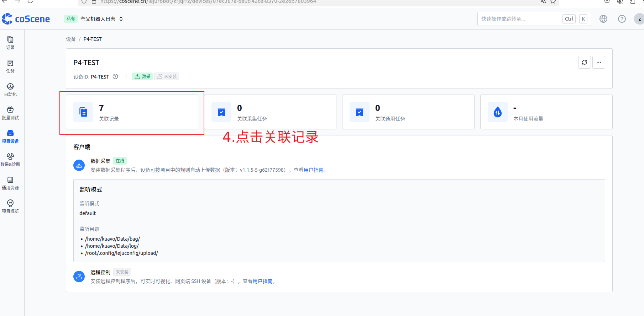Click the Ctrl shortcut key hint
This screenshot has width=644, height=316.
point(569,19)
